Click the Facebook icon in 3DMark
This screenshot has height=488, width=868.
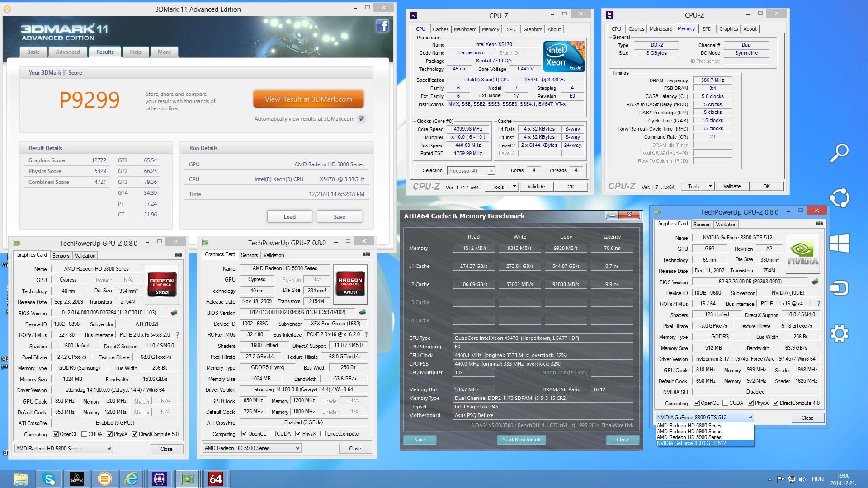(382, 26)
